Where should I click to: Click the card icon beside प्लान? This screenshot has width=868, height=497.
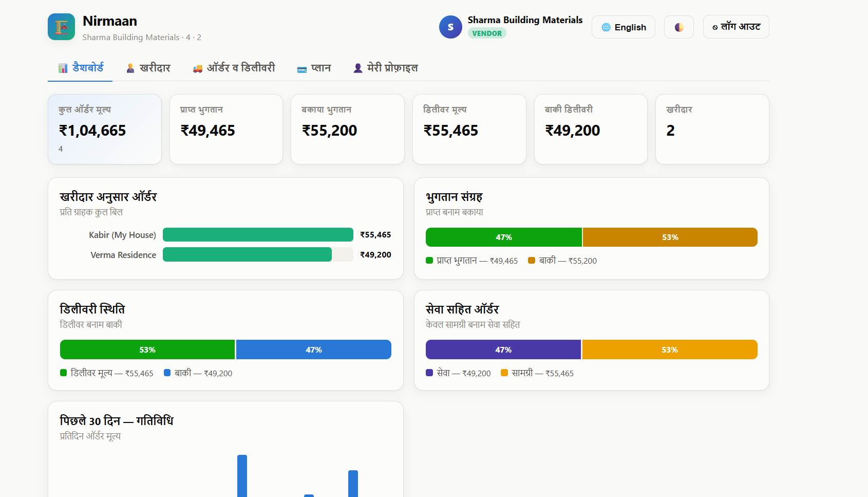click(x=302, y=69)
